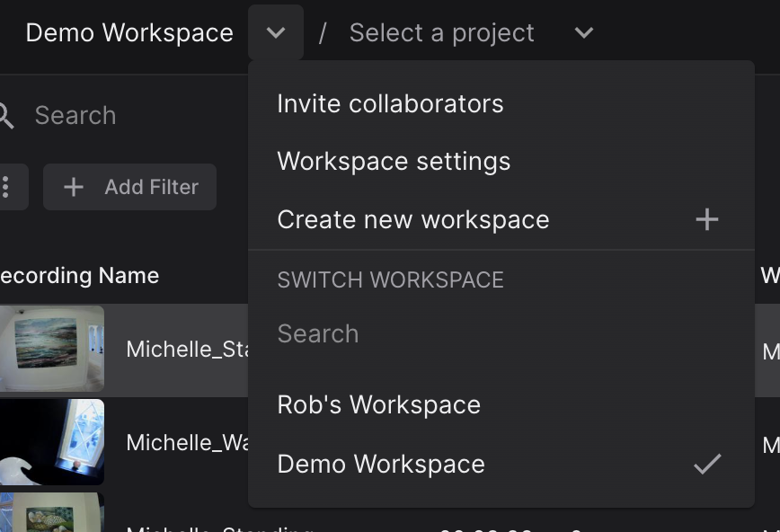Click the Recording Name column header
Screen dimensions: 780x532
[80, 276]
